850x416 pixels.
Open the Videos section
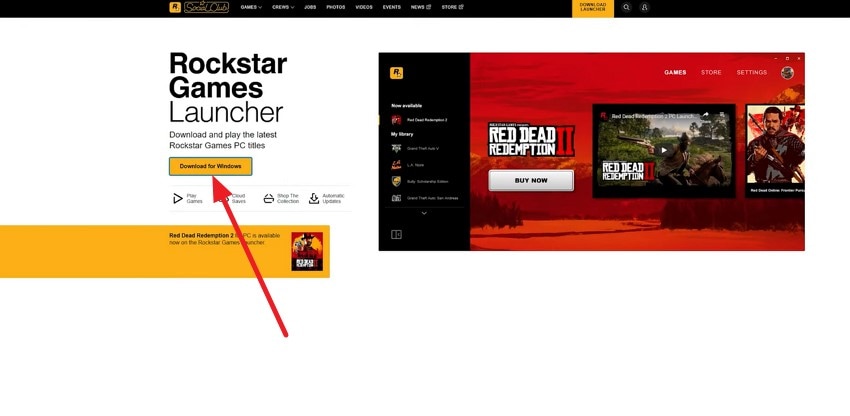click(x=364, y=7)
